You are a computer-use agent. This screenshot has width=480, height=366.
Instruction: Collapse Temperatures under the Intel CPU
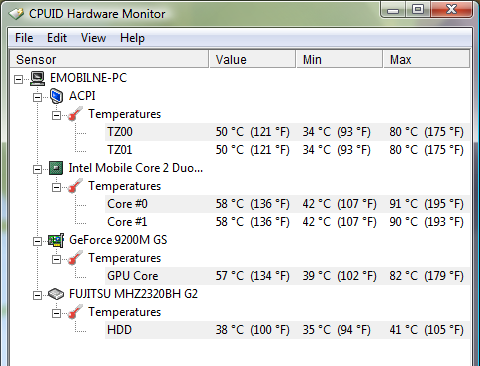(56, 187)
